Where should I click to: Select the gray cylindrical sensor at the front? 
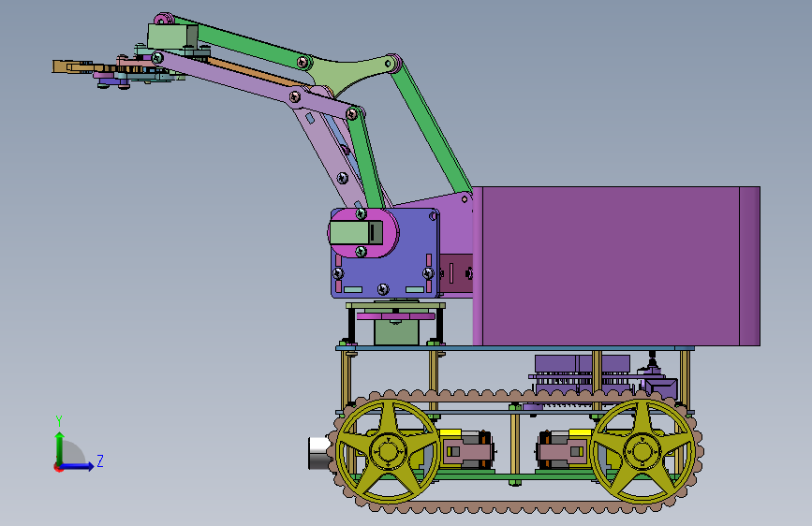320,453
